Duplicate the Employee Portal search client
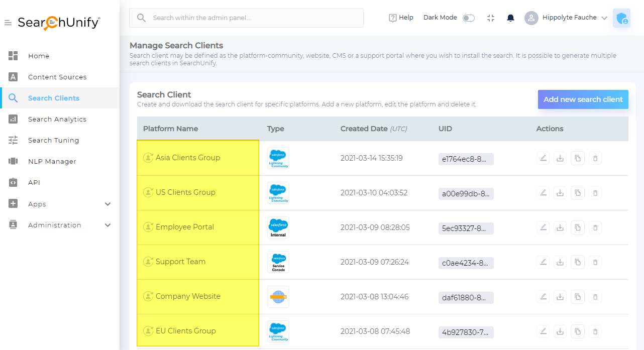Image resolution: width=644 pixels, height=350 pixels. click(x=578, y=228)
